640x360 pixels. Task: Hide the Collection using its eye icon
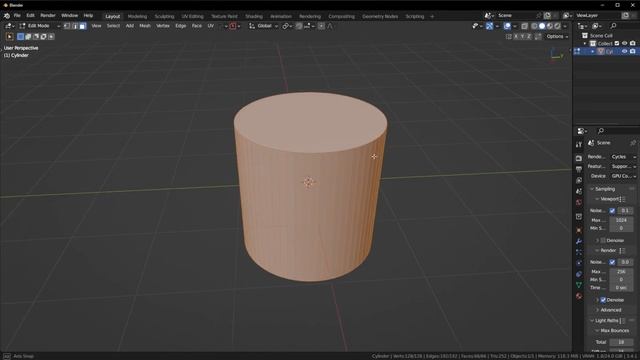624,44
